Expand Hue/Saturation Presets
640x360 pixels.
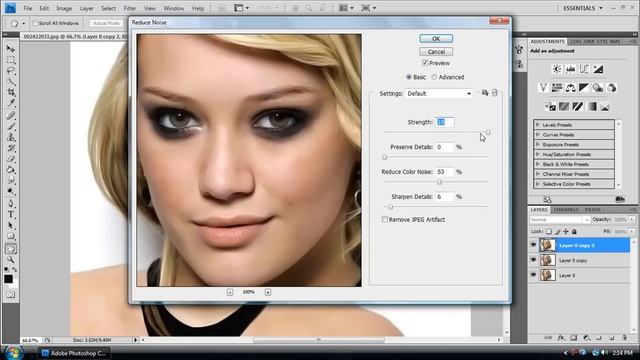point(538,154)
